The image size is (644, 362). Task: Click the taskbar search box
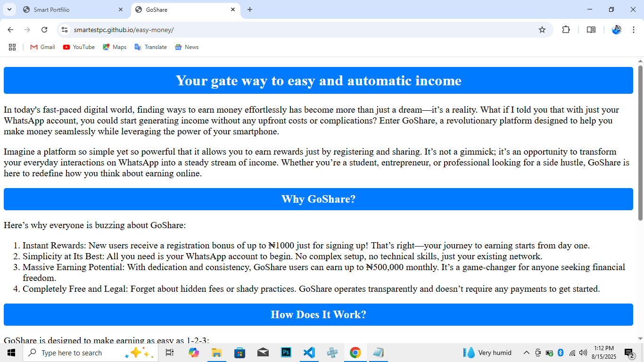91,353
